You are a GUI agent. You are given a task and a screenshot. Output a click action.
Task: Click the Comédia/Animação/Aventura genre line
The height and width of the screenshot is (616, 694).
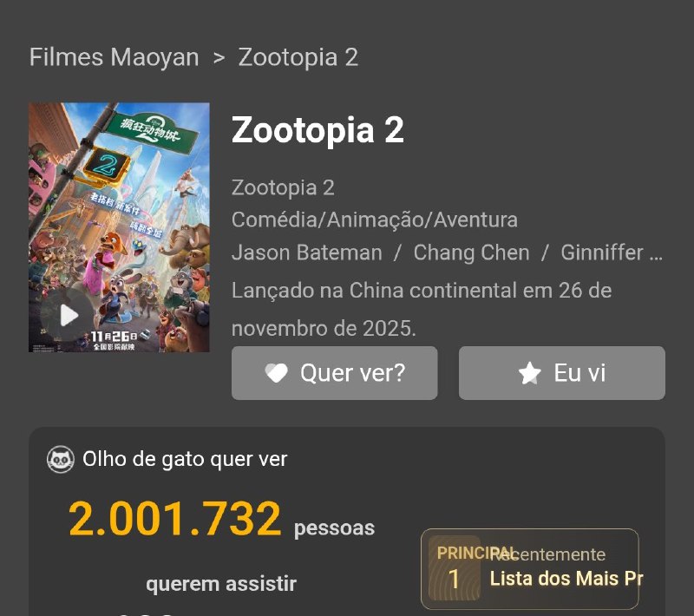point(375,220)
